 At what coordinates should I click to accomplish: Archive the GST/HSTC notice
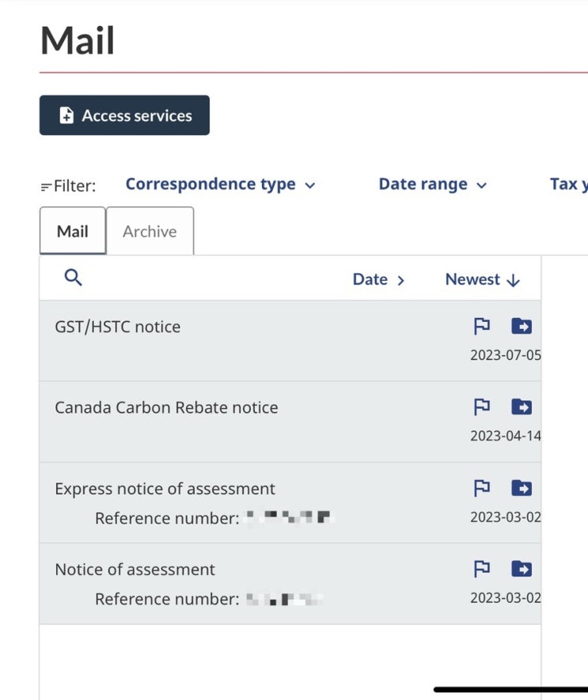522,326
